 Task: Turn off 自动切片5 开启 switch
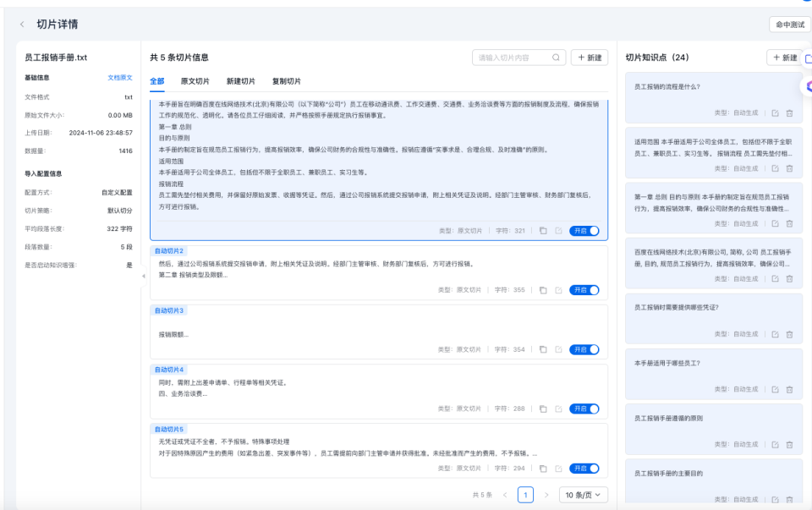click(584, 469)
